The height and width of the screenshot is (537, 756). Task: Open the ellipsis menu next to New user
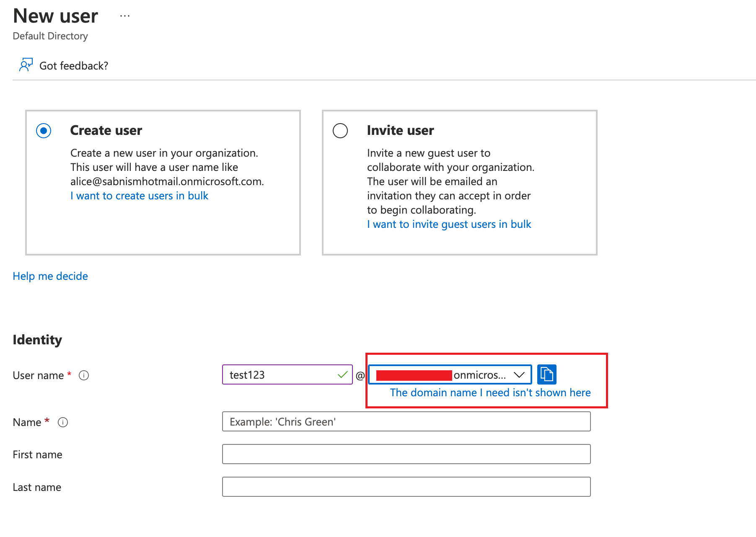[x=124, y=16]
